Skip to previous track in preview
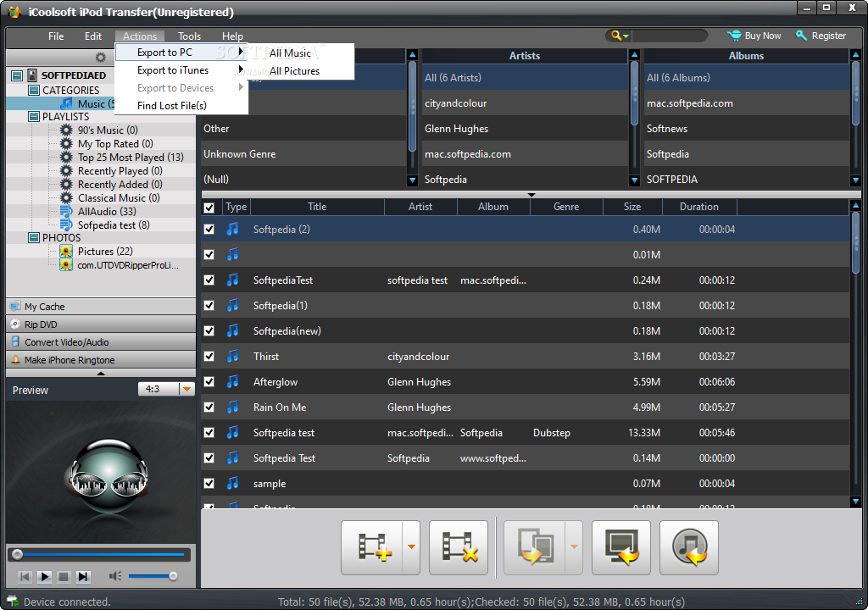This screenshot has width=868, height=610. 25,577
